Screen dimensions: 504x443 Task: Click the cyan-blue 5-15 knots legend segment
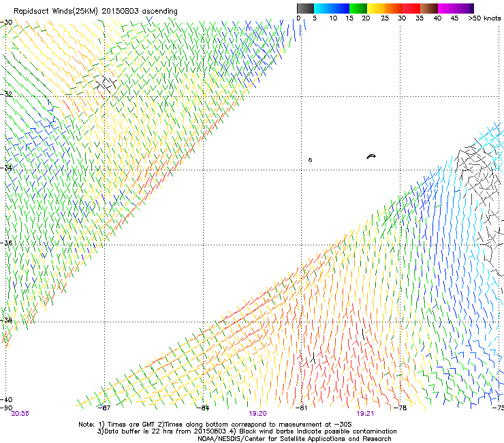(x=332, y=8)
